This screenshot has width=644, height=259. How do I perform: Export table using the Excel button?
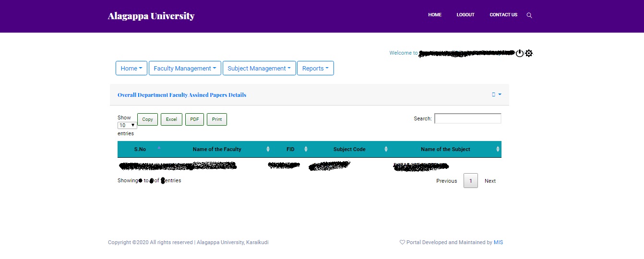[x=171, y=119]
